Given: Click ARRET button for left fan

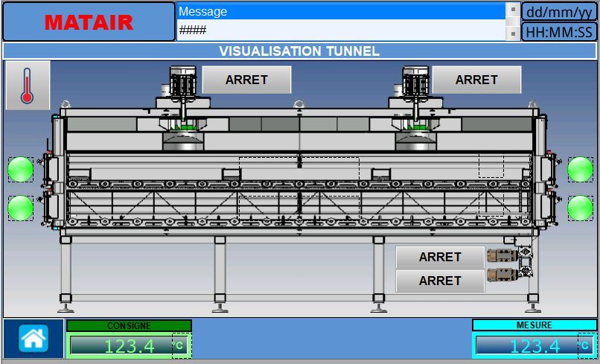Looking at the screenshot, I should [247, 80].
